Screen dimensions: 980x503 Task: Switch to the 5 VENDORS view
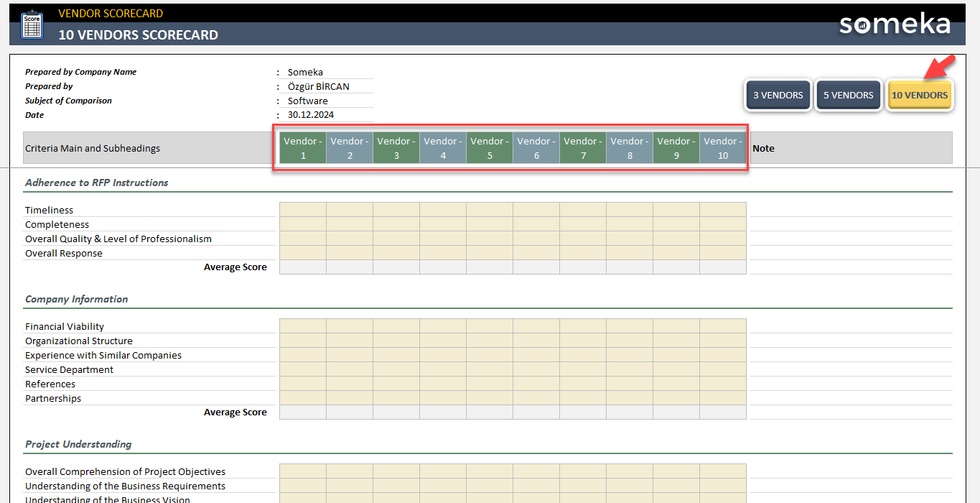tap(848, 95)
